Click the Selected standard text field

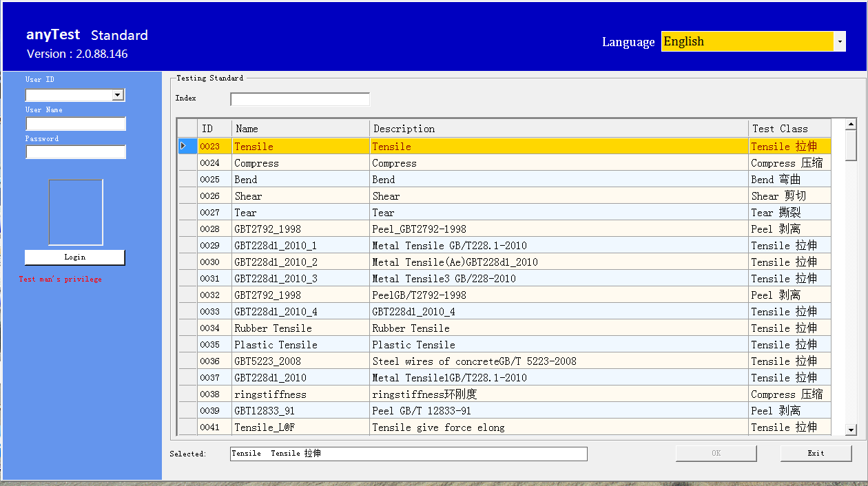point(408,454)
